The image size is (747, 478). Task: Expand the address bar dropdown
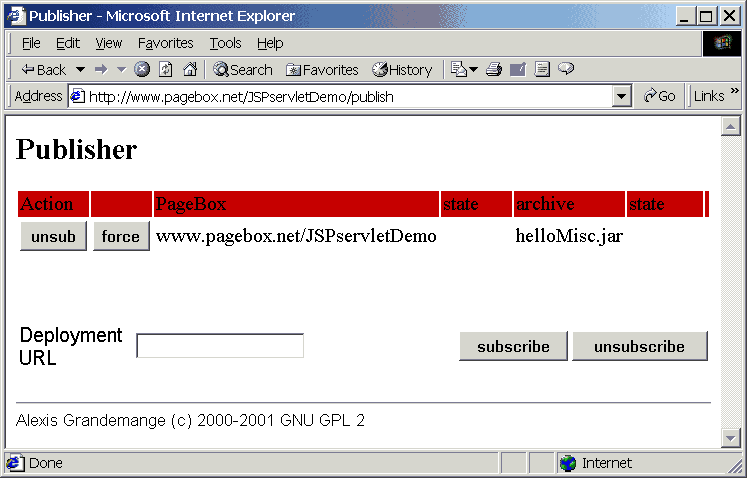(621, 97)
